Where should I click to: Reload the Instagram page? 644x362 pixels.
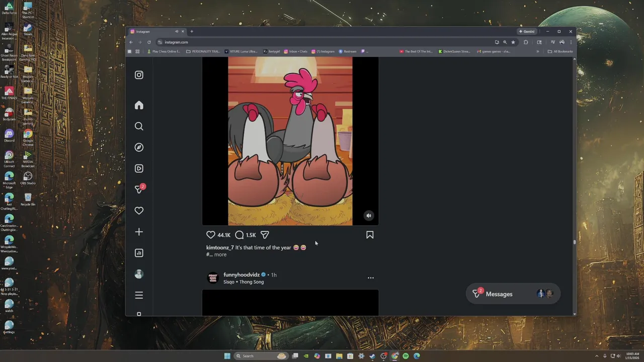point(149,42)
